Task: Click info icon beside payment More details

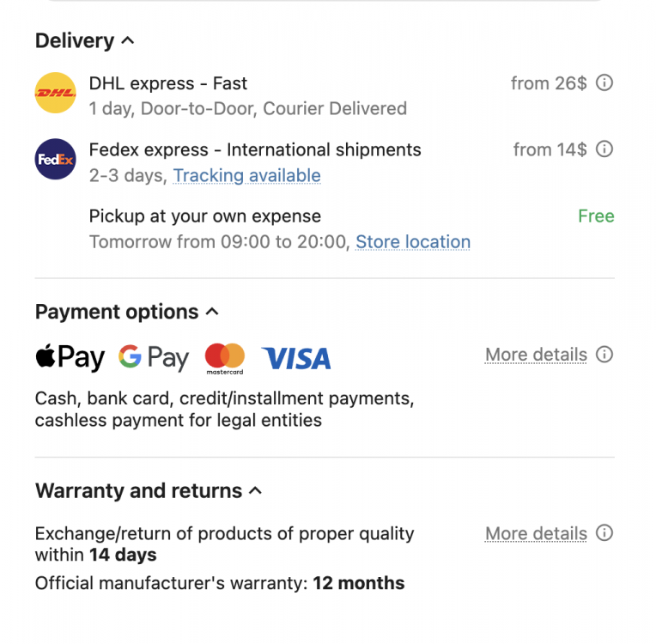Action: click(x=604, y=355)
